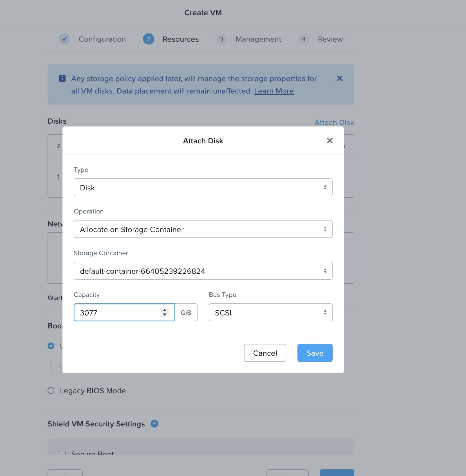Viewport: 466px width, 476px height.
Task: Decrease capacity with the down stepper arrow
Action: (x=165, y=315)
